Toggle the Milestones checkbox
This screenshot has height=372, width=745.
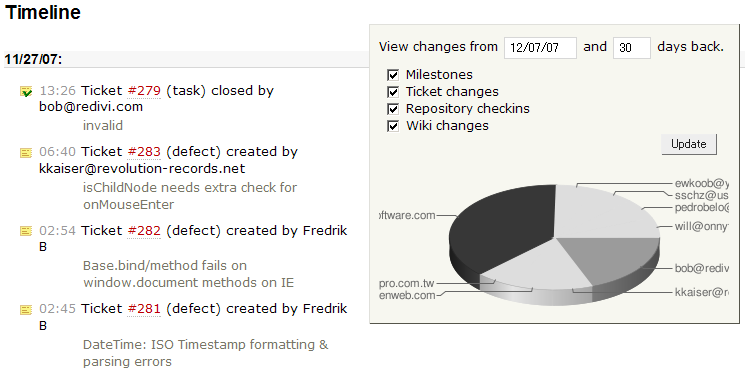pyautogui.click(x=393, y=75)
